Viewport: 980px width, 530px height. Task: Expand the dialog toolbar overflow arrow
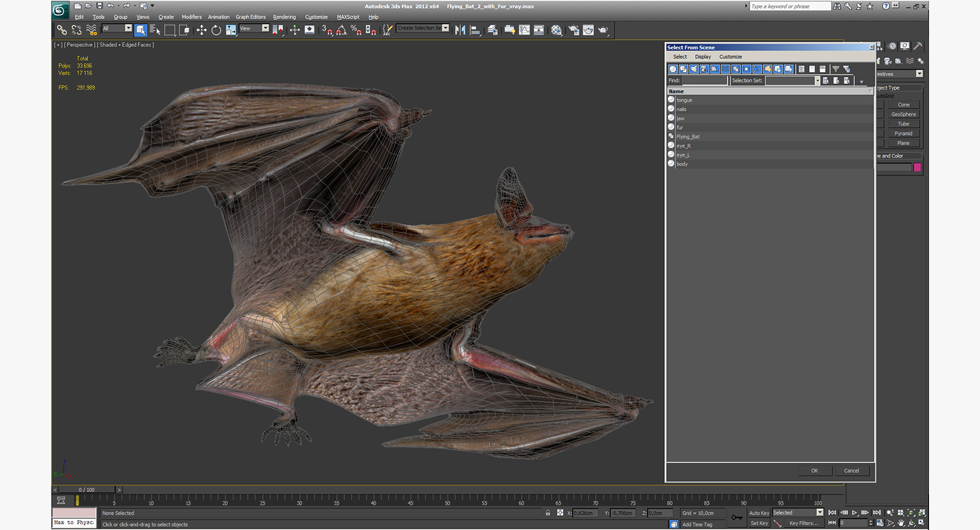(861, 81)
